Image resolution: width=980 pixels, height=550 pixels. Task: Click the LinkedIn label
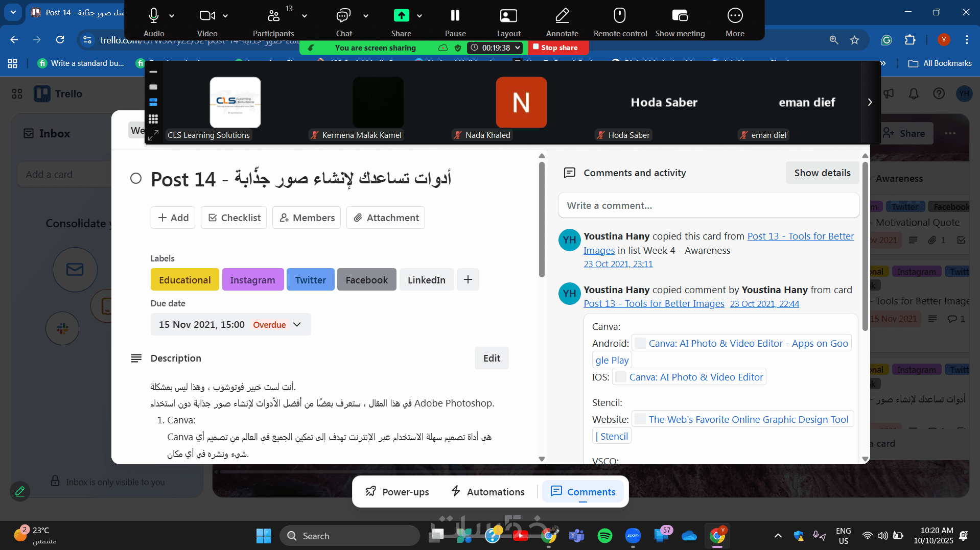point(427,279)
